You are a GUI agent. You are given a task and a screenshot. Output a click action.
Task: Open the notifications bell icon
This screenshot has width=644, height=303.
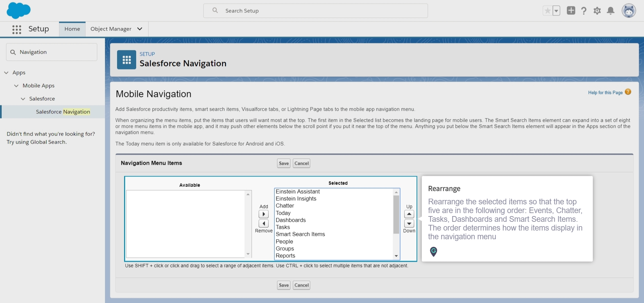coord(611,11)
